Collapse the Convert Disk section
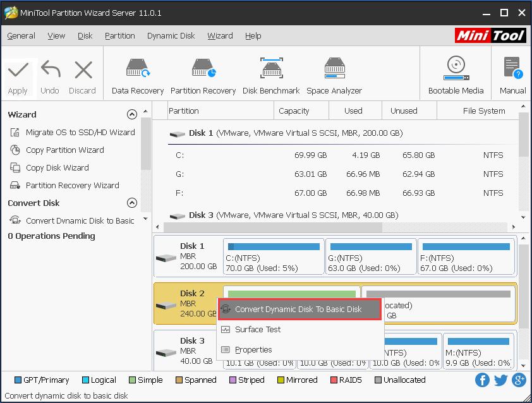This screenshot has width=532, height=403. (132, 203)
